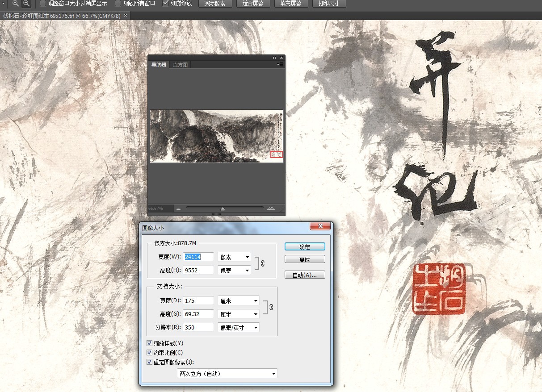Click the 图像大小 dialog title bar text
The height and width of the screenshot is (392, 542).
[153, 227]
